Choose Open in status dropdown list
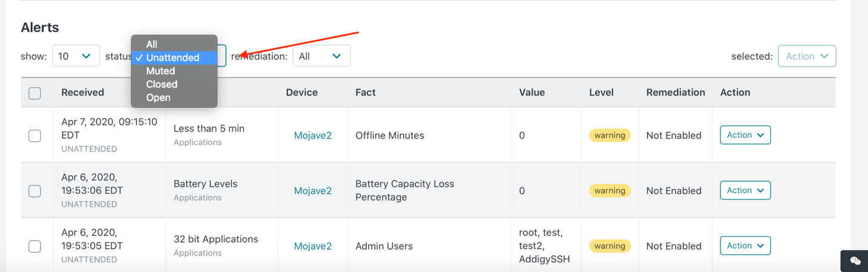This screenshot has width=868, height=272. 158,98
